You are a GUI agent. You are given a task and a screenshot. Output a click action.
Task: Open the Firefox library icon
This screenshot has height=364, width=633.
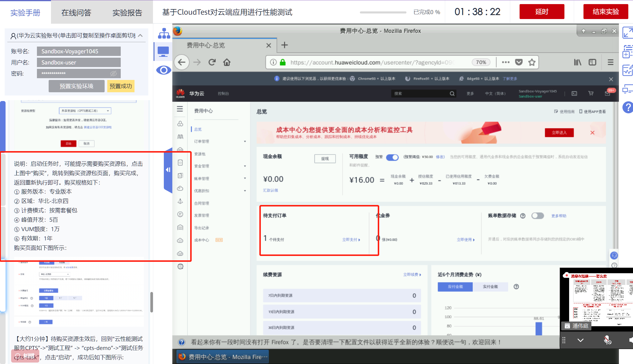pos(577,62)
